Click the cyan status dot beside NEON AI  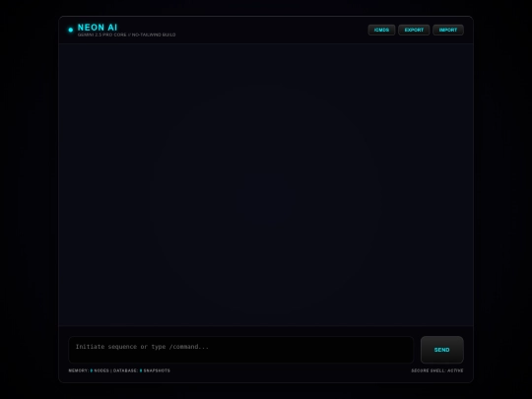pos(71,30)
